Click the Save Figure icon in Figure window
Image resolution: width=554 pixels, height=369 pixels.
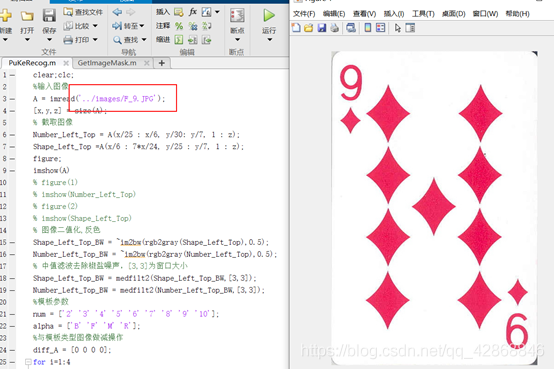(322, 28)
